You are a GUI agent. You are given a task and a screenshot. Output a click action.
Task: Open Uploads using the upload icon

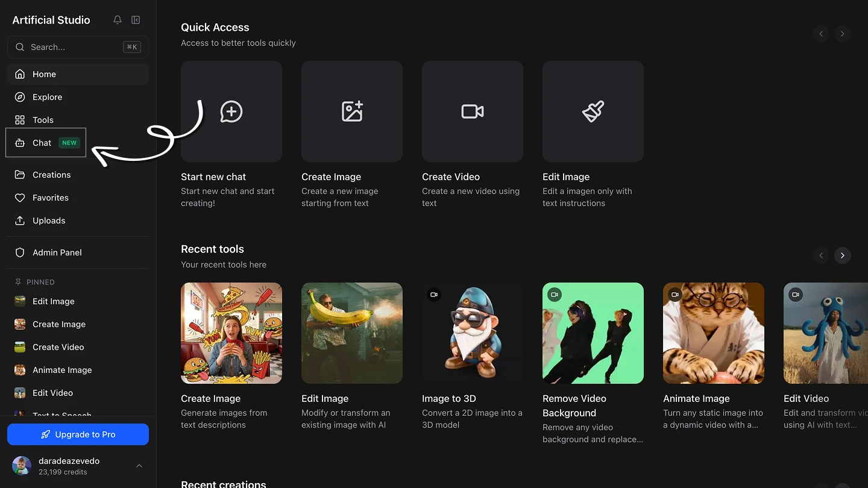20,221
